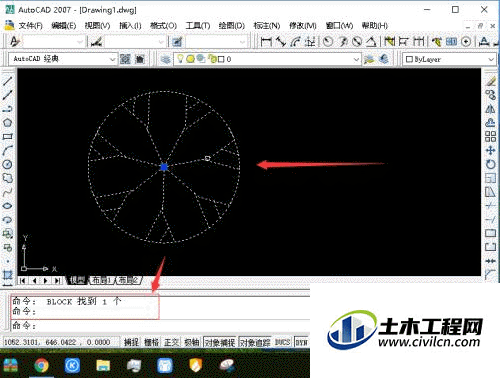
Task: Select the Revision Cloud tool
Action: point(7,178)
